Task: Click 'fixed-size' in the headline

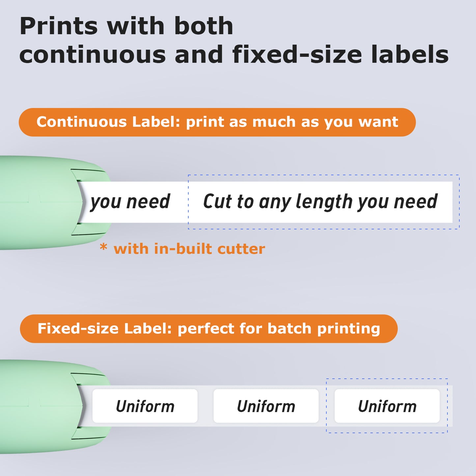Action: (297, 55)
